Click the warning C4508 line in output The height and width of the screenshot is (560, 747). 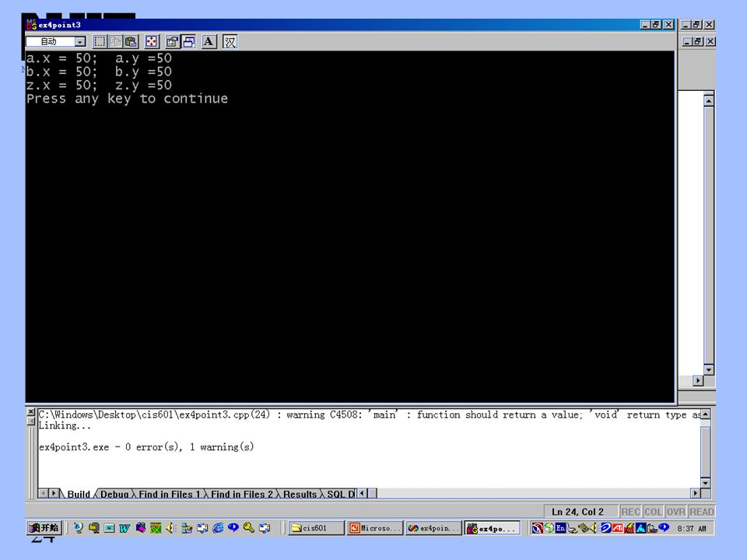(369, 415)
